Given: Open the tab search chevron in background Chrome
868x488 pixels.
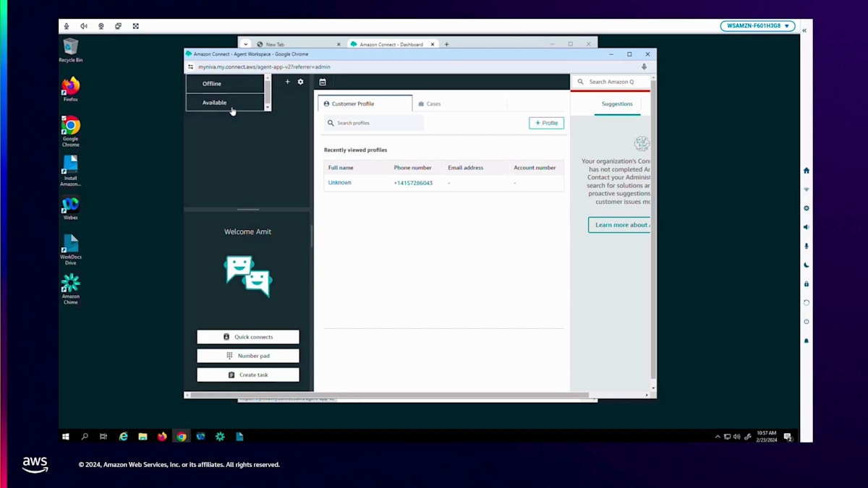Looking at the screenshot, I should tap(245, 44).
